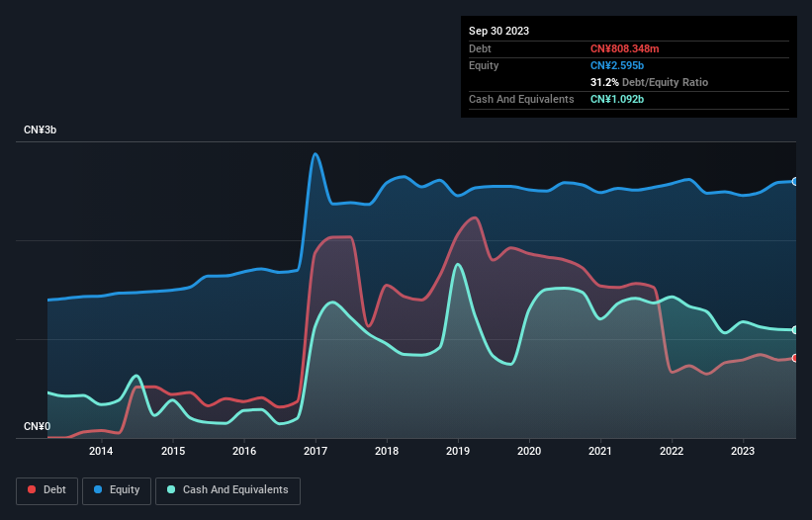Click the 2018 x-axis label
This screenshot has width=812, height=520.
coord(387,451)
